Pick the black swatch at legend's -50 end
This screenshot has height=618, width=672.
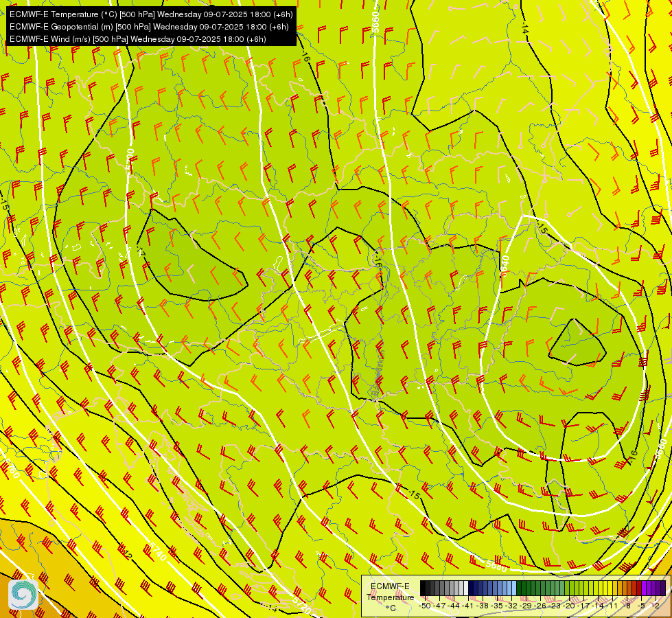[x=423, y=588]
